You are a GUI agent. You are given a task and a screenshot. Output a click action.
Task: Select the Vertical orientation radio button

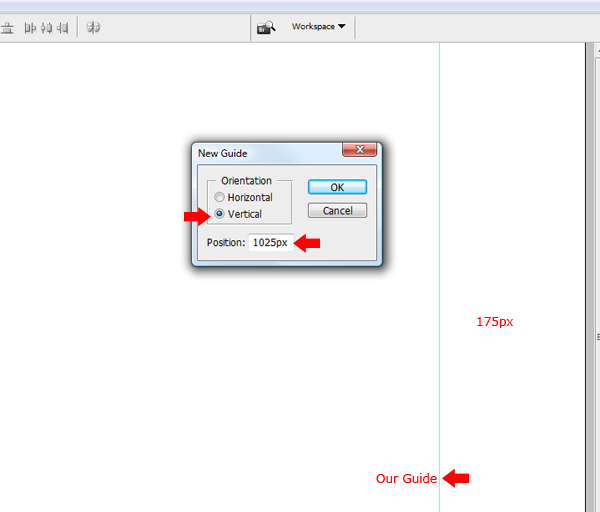pos(219,214)
